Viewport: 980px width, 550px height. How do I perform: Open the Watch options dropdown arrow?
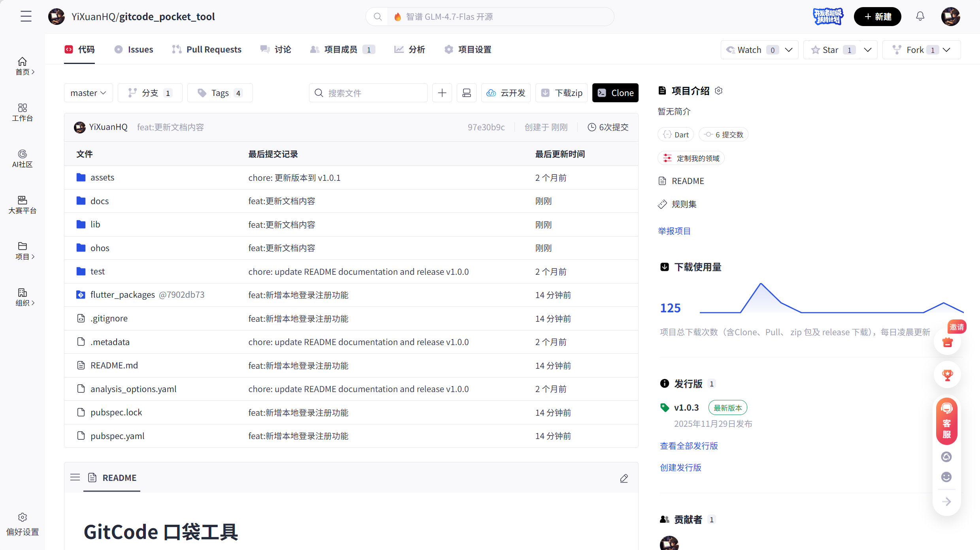tap(789, 50)
